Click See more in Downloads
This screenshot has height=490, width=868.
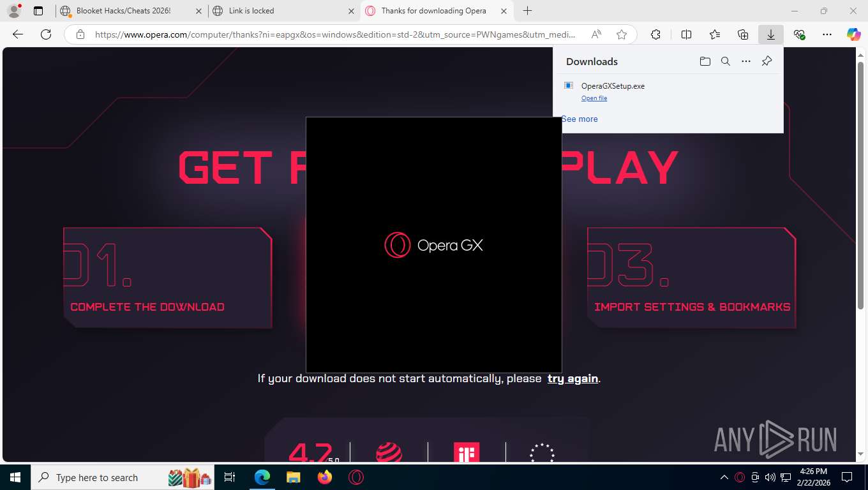[580, 119]
